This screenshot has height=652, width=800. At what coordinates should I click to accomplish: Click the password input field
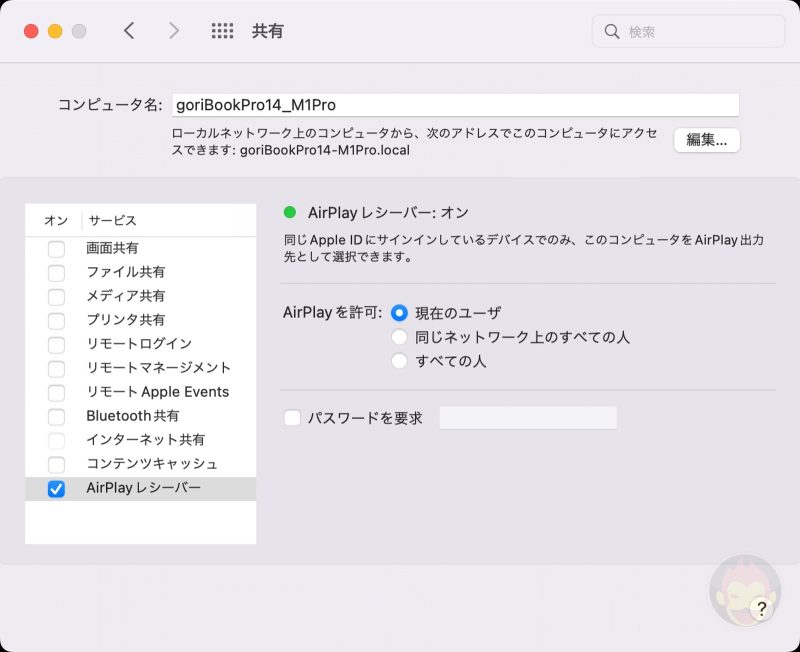[x=528, y=418]
